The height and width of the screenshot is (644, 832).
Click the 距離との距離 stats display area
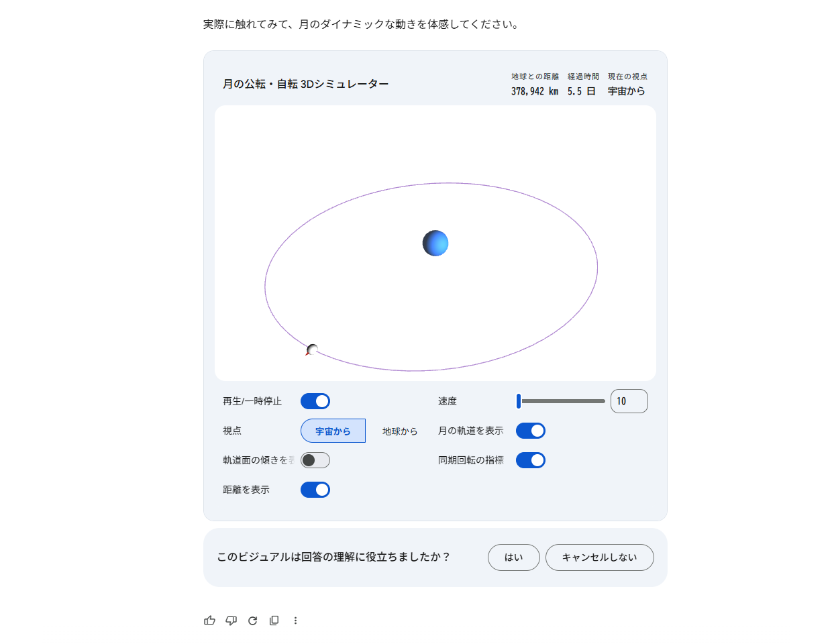534,84
